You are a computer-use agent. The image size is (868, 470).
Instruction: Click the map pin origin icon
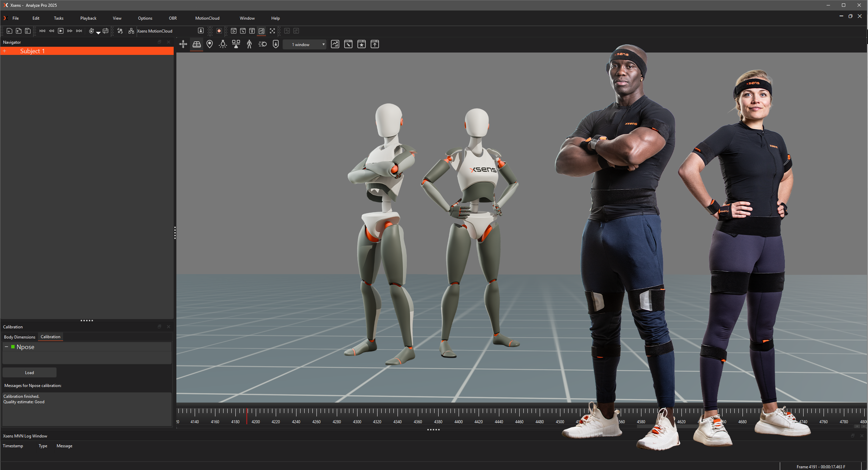coord(210,44)
